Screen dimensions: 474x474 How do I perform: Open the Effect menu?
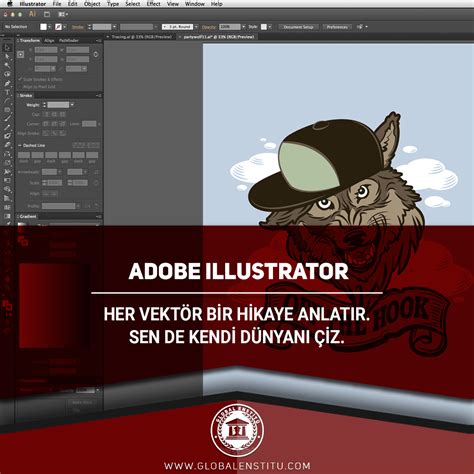point(153,4)
